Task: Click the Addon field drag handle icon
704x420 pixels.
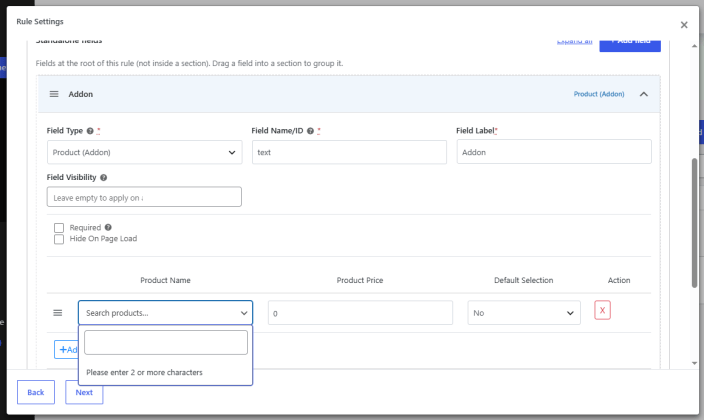Action: [54, 94]
